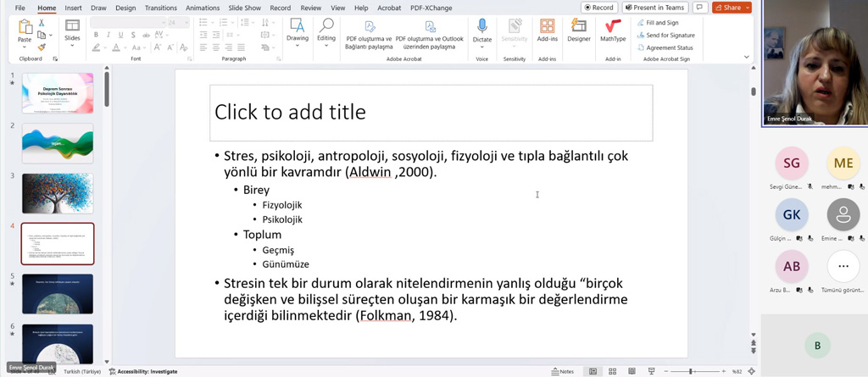
Task: Click the Record button
Action: point(598,8)
